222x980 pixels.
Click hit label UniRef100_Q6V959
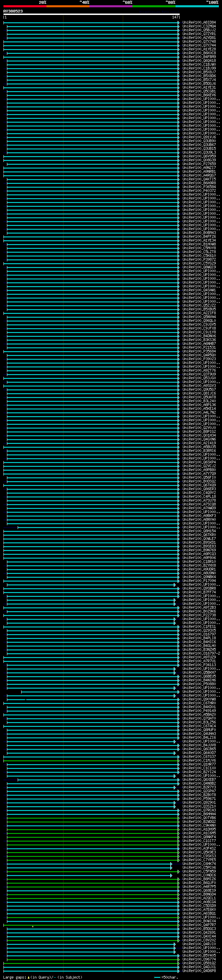199,156
